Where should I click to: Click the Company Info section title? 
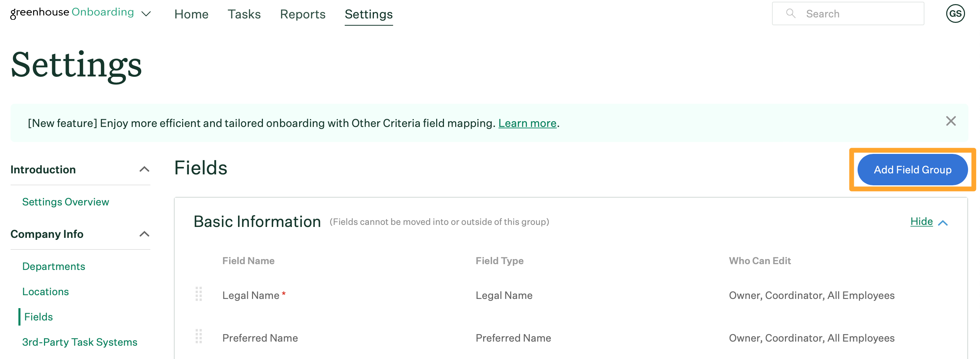[x=47, y=234]
